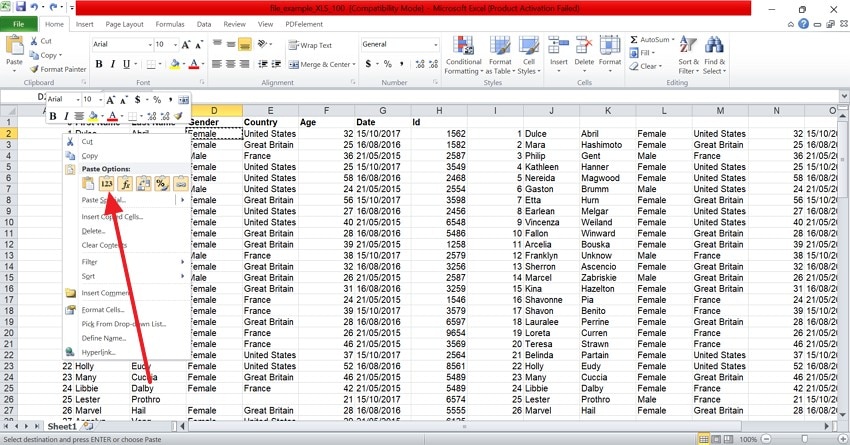Switch to the Page Layout tab
The width and height of the screenshot is (850, 445).
(125, 24)
